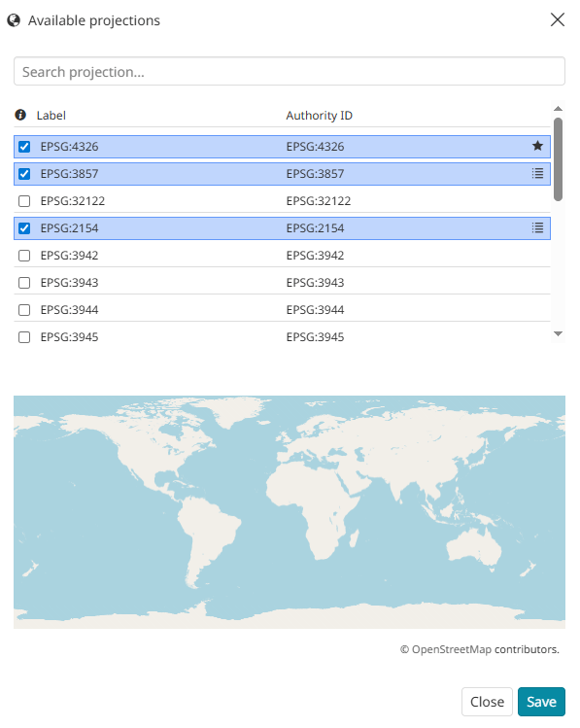580x728 pixels.
Task: Click the EPSG:3943 authority ID cell
Action: click(x=315, y=283)
